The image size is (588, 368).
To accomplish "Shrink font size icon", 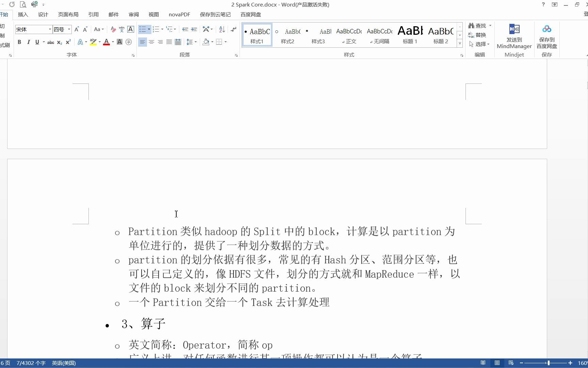I will tap(85, 29).
